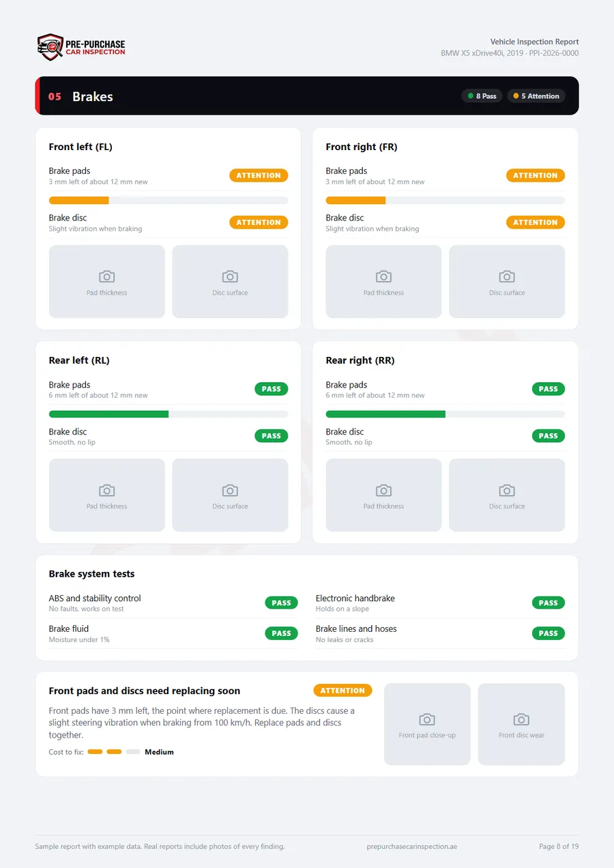The image size is (614, 868).
Task: Click Front right brake disc Attention badge
Action: (x=536, y=222)
